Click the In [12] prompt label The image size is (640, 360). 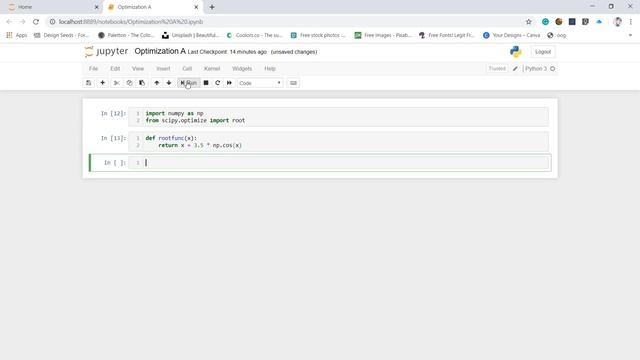113,113
